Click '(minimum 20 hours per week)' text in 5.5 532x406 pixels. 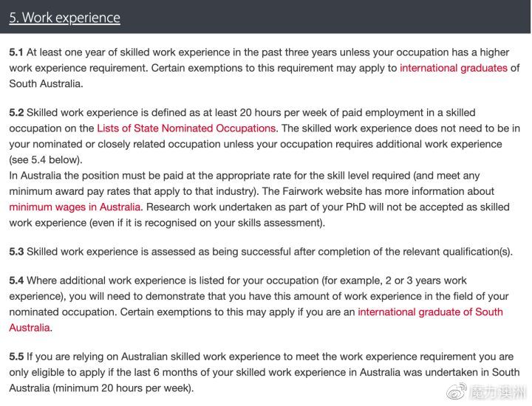click(123, 388)
